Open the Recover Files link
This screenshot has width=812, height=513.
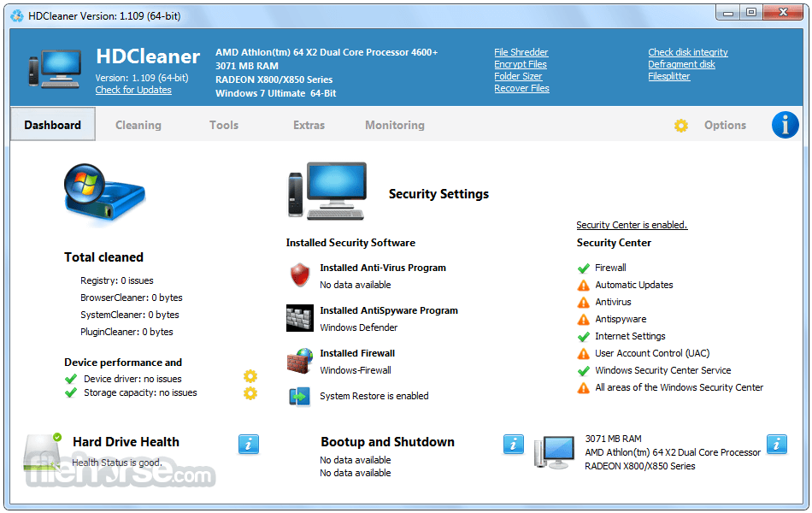point(521,88)
